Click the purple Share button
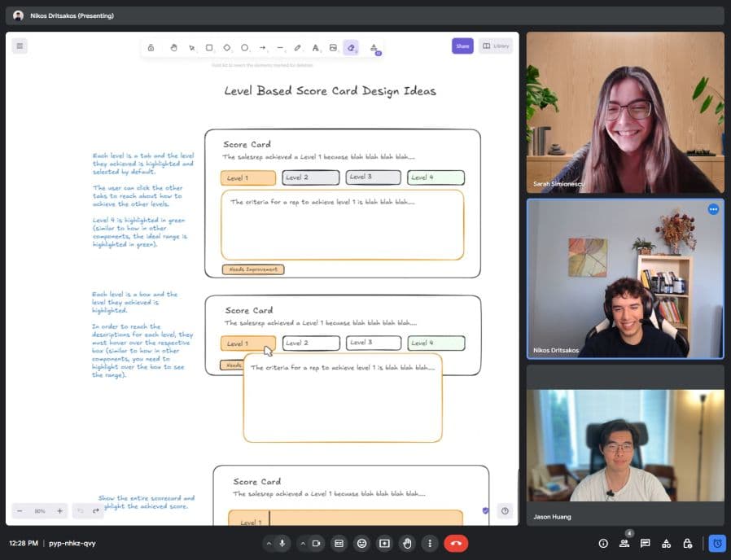The width and height of the screenshot is (731, 560). (x=462, y=46)
